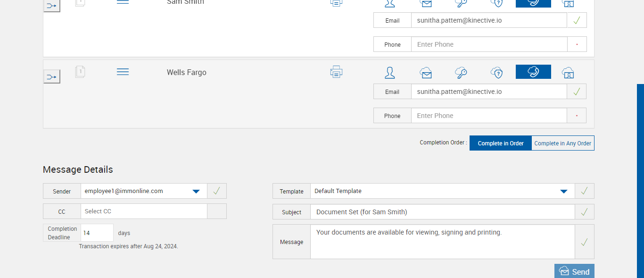Open the Sender email dropdown

click(196, 191)
